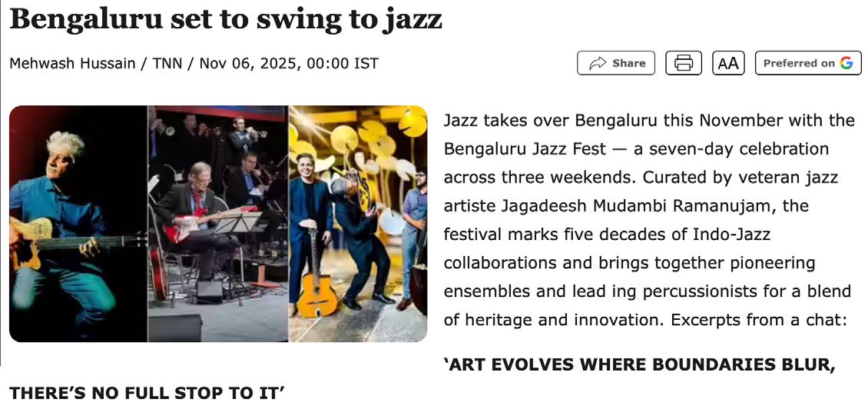Open the AA text size option
868x416 pixels.
[x=728, y=63]
